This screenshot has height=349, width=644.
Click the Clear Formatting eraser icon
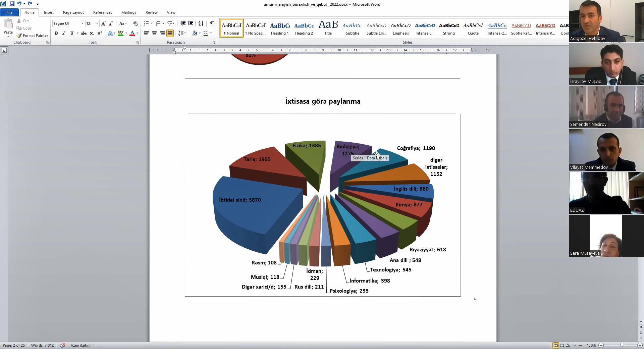point(136,23)
